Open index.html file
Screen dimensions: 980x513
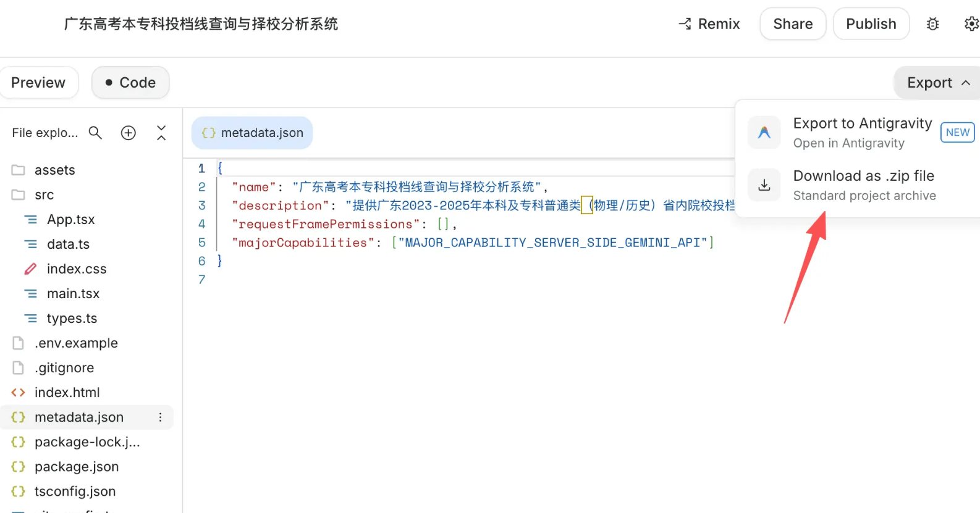click(x=67, y=392)
